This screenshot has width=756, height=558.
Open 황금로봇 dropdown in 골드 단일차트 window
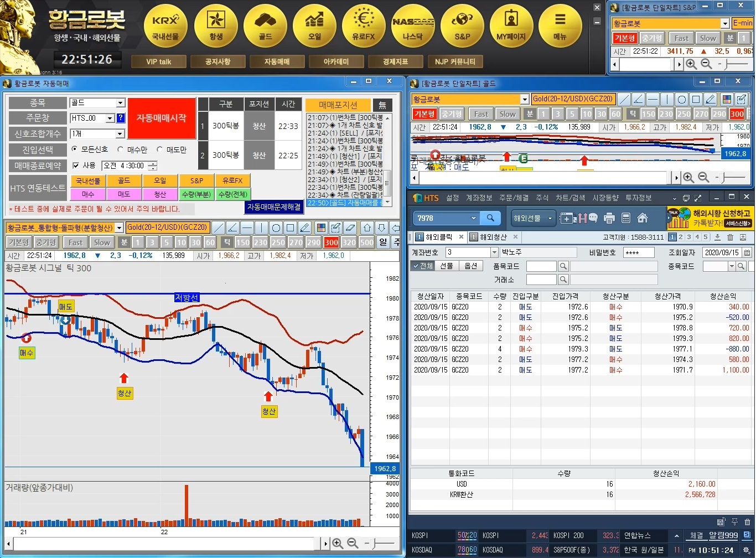click(525, 99)
